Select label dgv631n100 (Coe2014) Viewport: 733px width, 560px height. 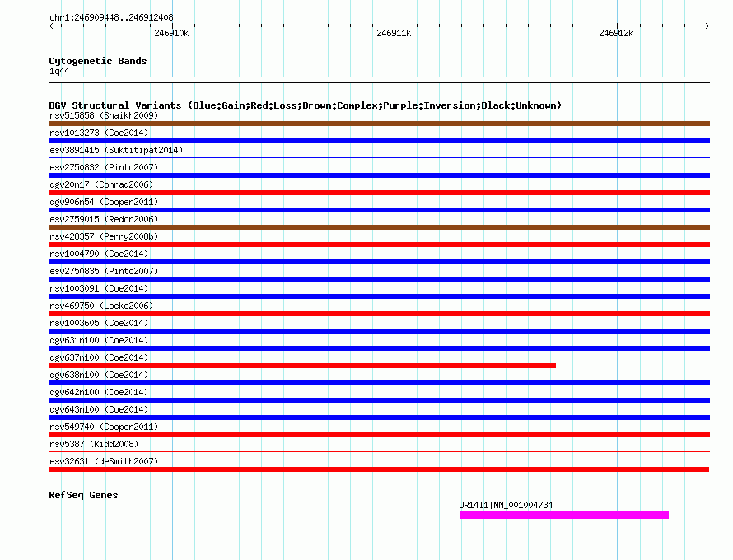(99, 340)
